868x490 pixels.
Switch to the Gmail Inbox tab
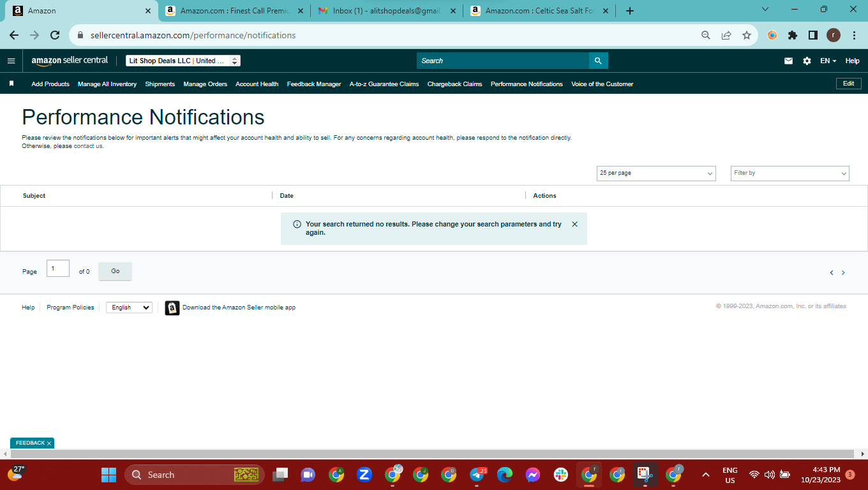387,11
